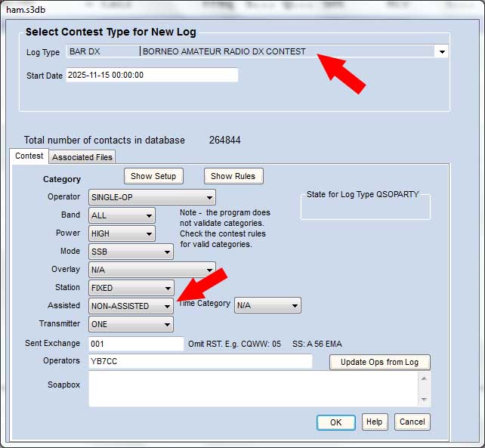Screen dimensions: 485x448
Task: Open the Transmitter dropdown showing ONE
Action: pos(131,324)
